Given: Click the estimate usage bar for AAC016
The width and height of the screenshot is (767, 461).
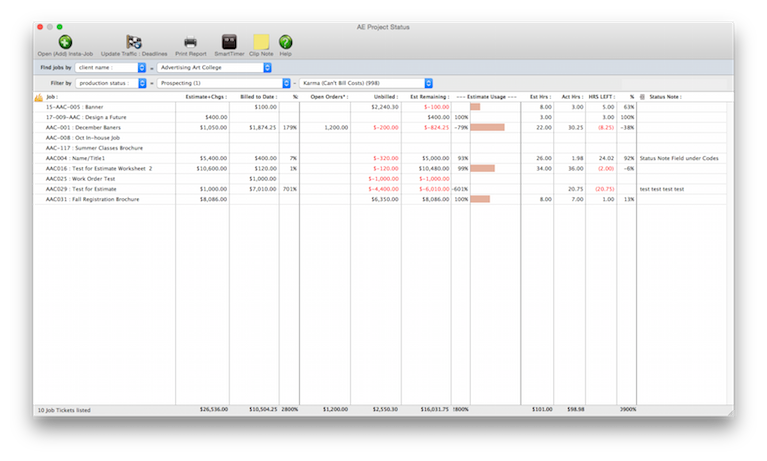Looking at the screenshot, I should point(482,168).
